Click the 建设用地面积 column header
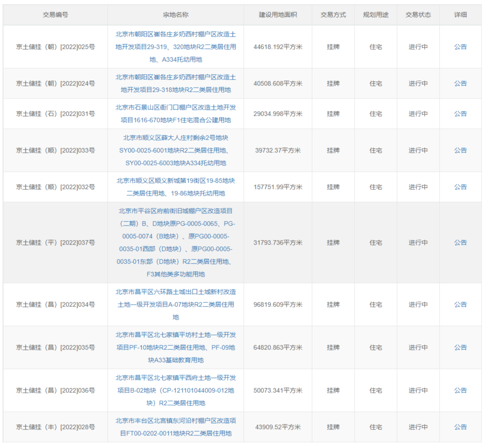The height and width of the screenshot is (448, 486). (278, 15)
